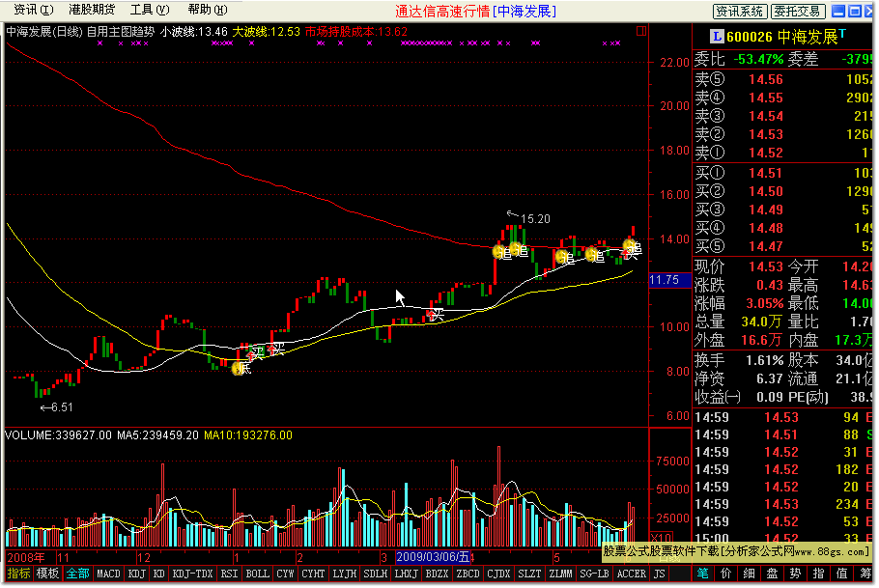
Task: Switch to ACCER indicator
Action: coord(632,574)
